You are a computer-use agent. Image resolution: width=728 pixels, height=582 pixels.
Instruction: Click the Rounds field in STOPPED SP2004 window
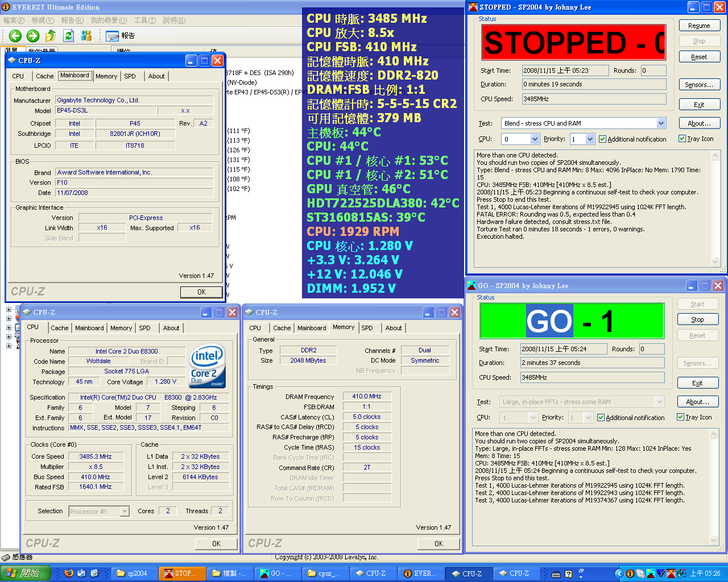click(653, 70)
